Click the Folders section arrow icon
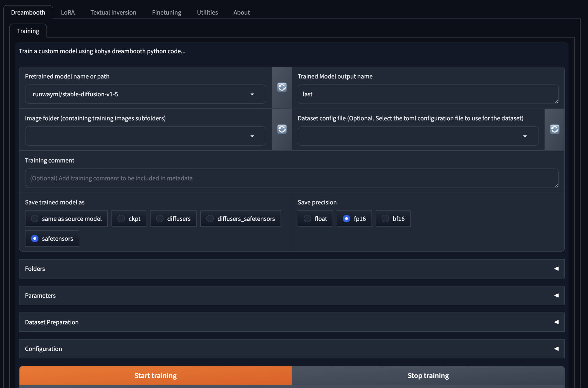 click(556, 269)
